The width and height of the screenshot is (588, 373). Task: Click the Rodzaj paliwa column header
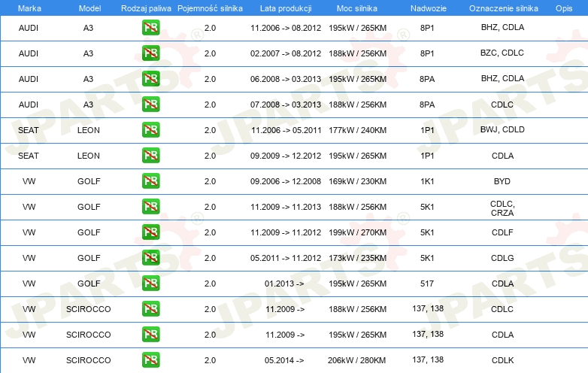146,8
